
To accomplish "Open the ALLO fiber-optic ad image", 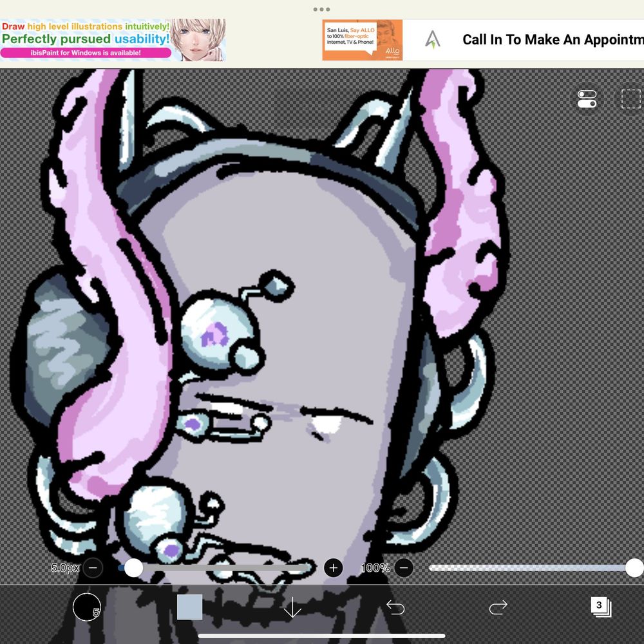I will (x=362, y=40).
